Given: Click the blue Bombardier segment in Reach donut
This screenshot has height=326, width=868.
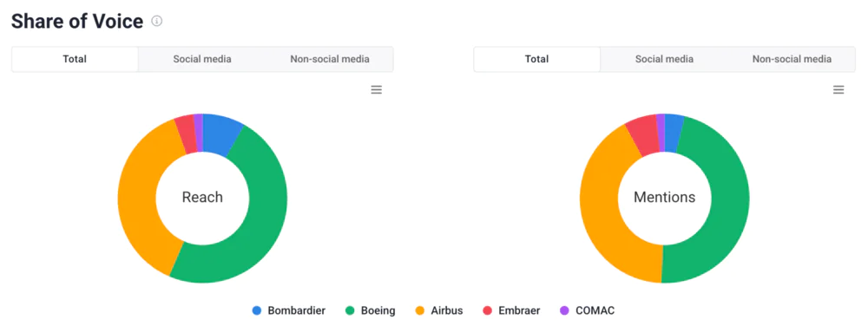Looking at the screenshot, I should point(220,134).
